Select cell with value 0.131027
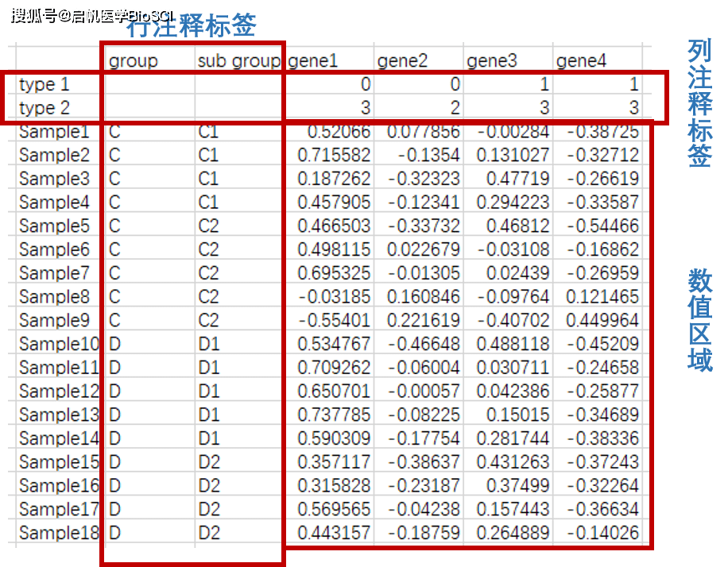The image size is (728, 567). 513,155
